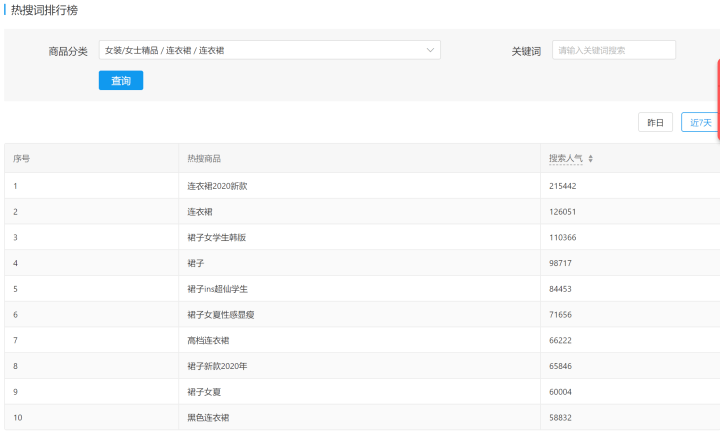Open the 裙子新款2020年 keyword row
This screenshot has height=433, width=720.
click(x=217, y=367)
